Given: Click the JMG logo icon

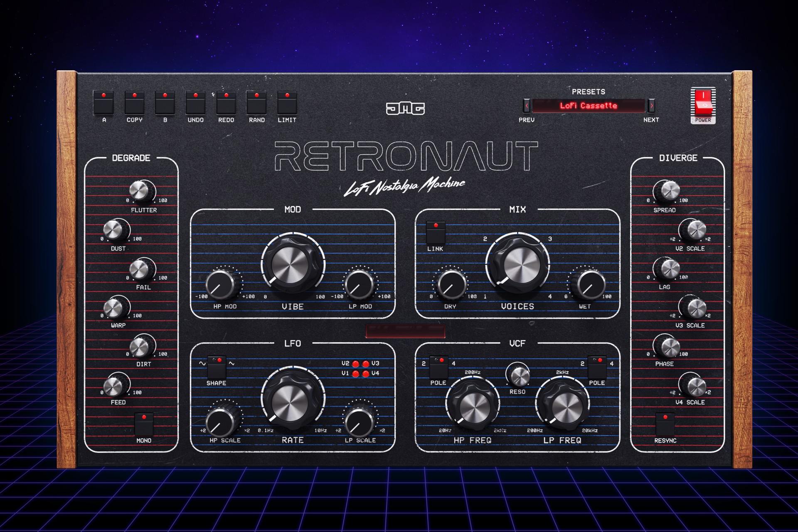Looking at the screenshot, I should click(405, 108).
